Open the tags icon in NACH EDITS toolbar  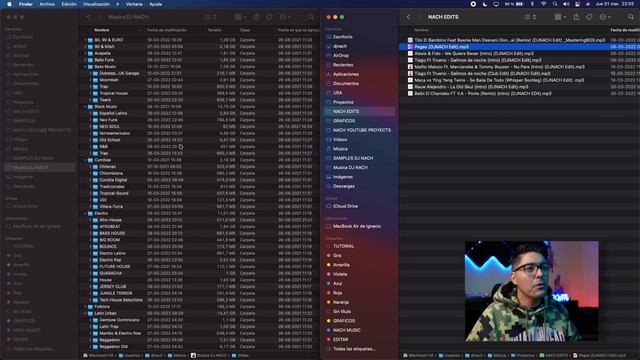(x=589, y=17)
